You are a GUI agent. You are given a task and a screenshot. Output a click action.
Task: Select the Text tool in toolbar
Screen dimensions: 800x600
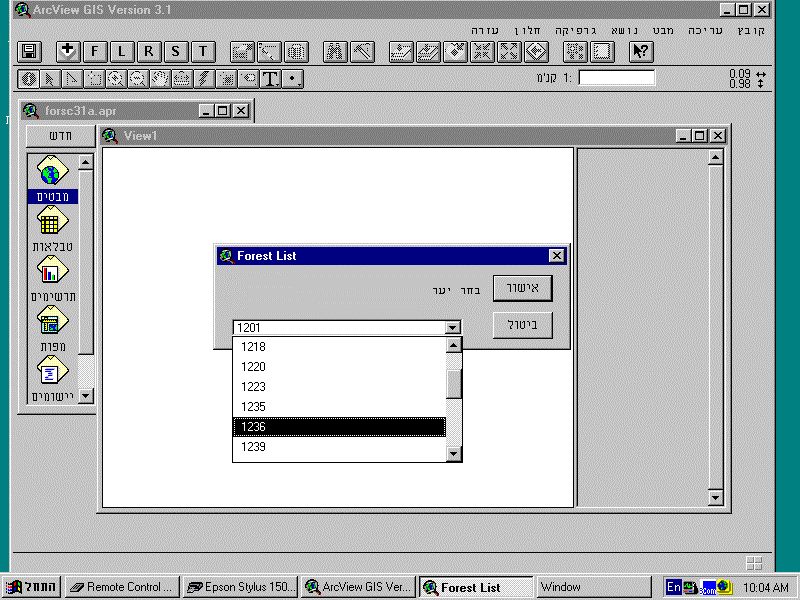click(269, 78)
